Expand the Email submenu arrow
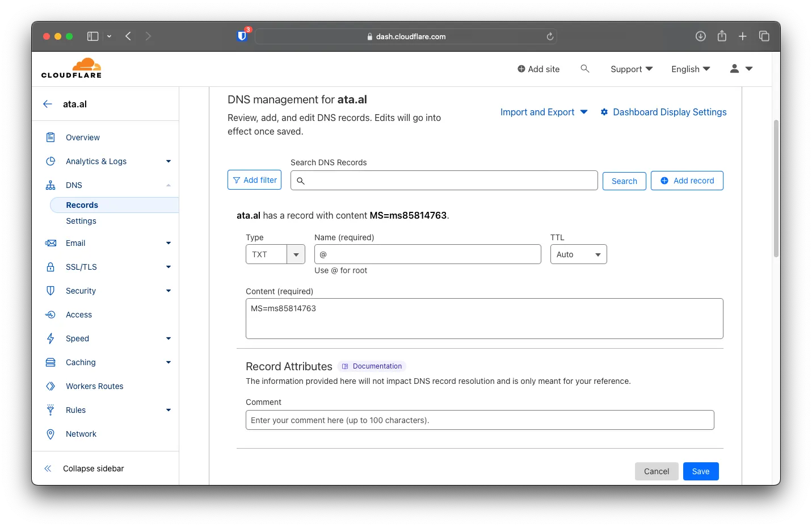 169,243
